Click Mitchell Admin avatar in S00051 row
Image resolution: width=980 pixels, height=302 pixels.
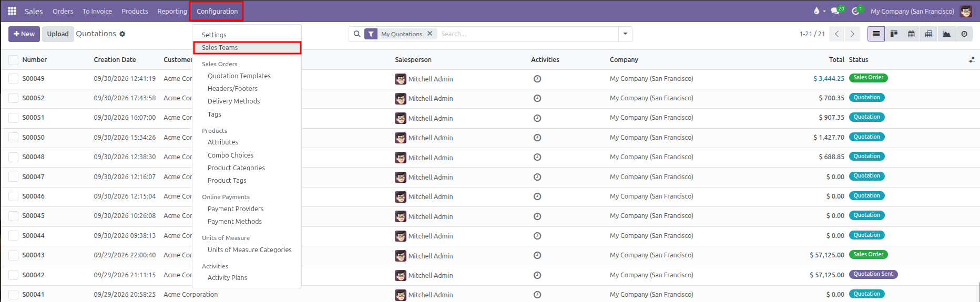click(401, 118)
